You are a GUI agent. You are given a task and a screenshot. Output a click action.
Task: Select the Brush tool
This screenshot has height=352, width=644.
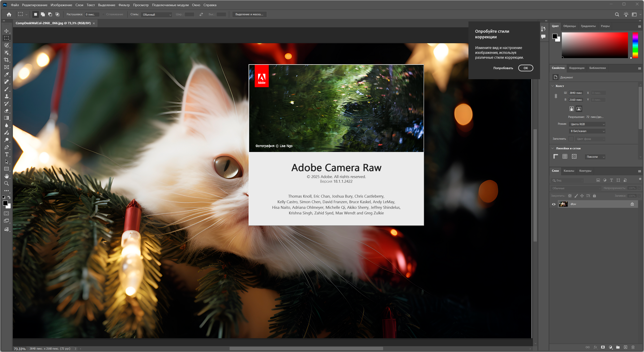(x=7, y=89)
